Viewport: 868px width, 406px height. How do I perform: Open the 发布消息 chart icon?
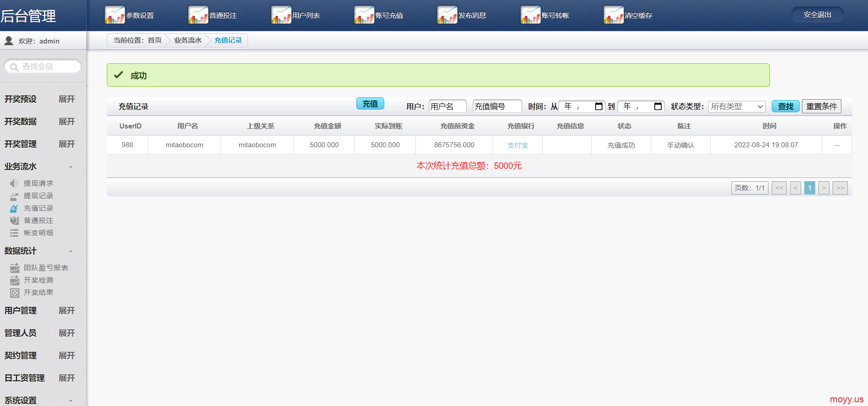447,15
